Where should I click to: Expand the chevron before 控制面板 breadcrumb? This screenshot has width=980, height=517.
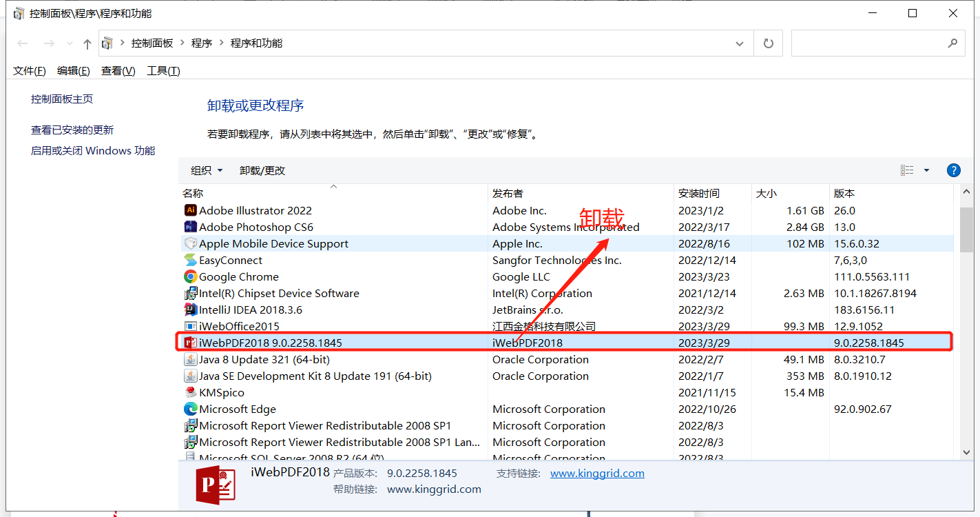click(x=123, y=43)
